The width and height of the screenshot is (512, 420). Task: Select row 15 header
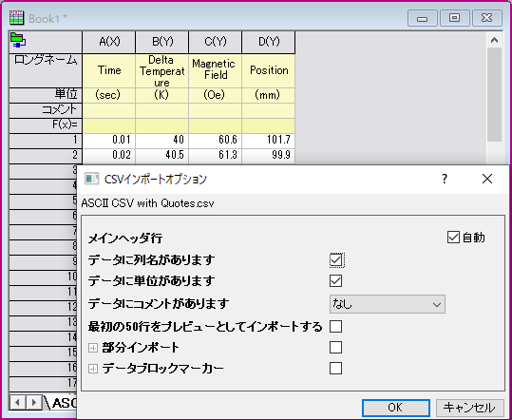tap(44, 353)
